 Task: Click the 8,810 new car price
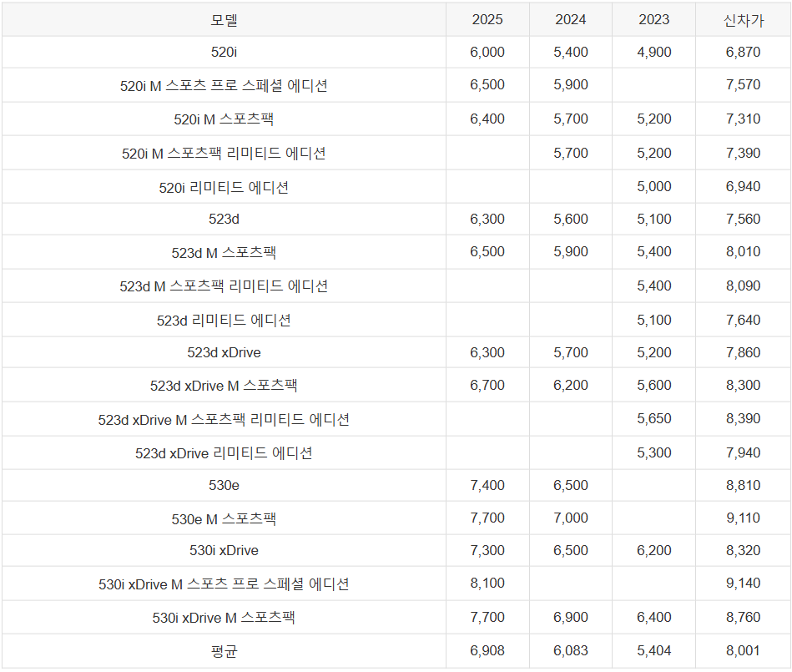click(x=743, y=486)
